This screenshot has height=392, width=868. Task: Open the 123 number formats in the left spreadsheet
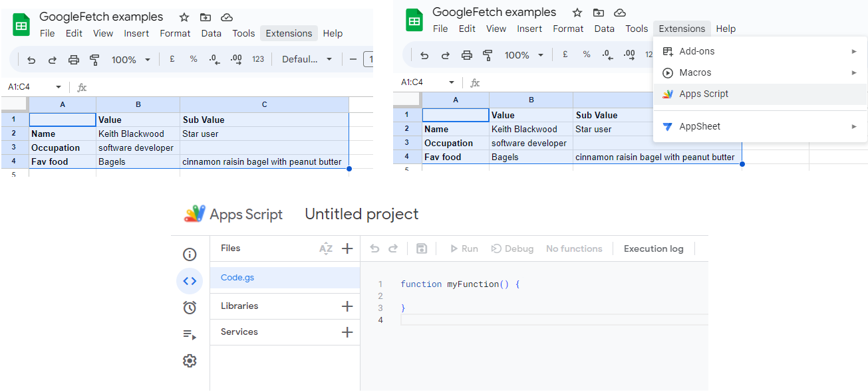[x=258, y=59]
